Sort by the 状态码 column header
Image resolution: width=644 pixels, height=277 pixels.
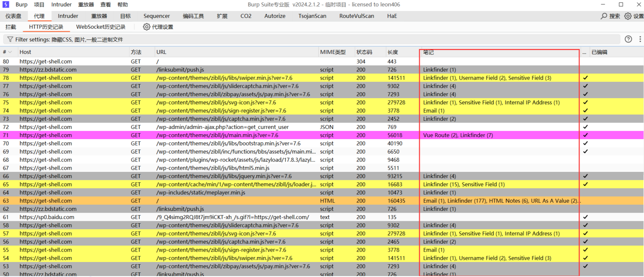[364, 52]
